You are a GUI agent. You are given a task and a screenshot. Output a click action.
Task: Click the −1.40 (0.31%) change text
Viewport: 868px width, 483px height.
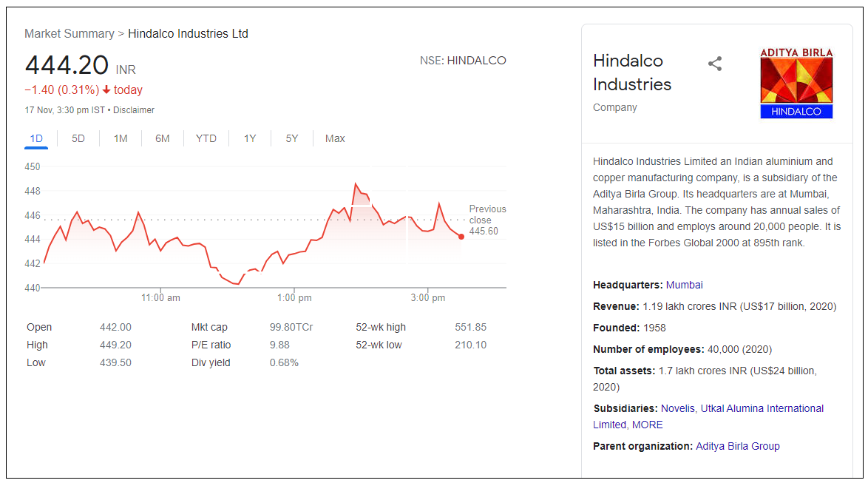point(62,89)
